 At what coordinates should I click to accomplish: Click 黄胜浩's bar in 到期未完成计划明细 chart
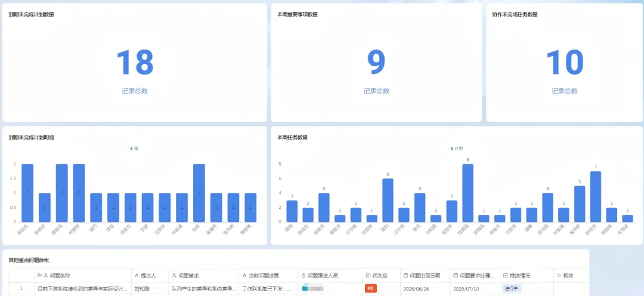pos(61,193)
